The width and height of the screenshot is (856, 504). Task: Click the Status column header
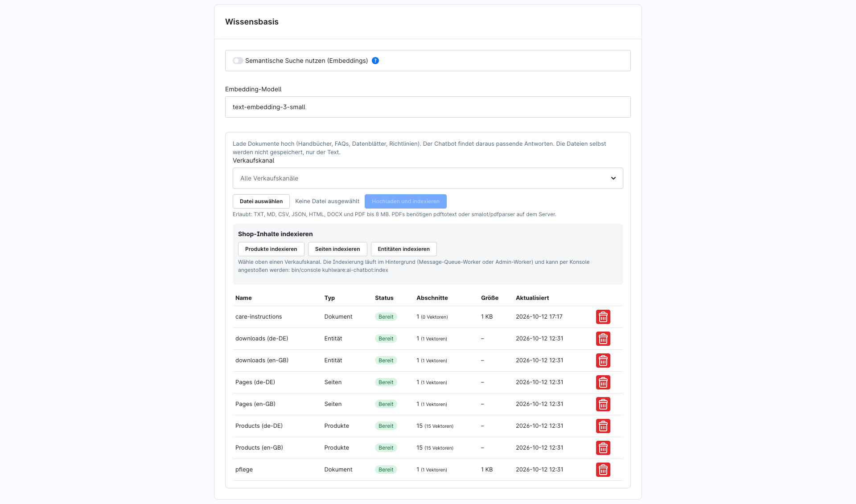coord(384,298)
